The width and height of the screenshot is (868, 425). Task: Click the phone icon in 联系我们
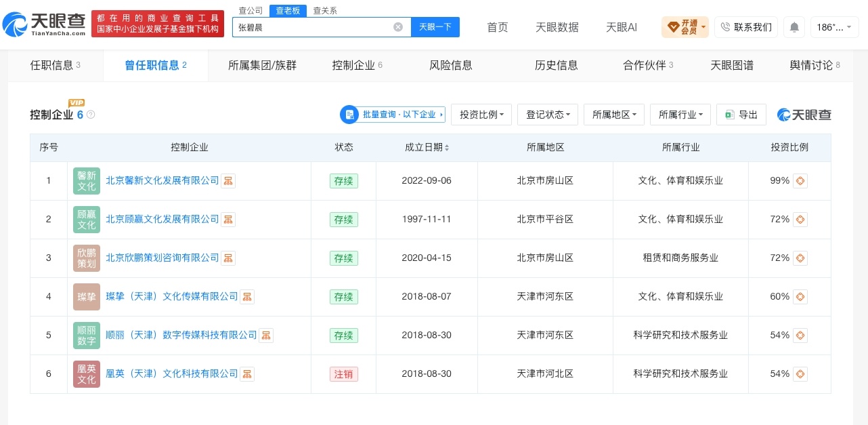(725, 27)
